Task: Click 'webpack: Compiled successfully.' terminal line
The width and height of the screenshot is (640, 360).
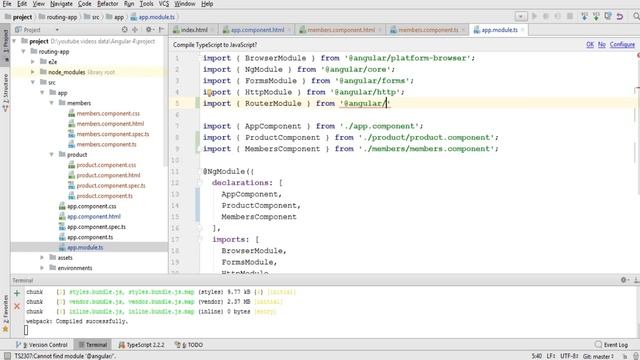Action: tap(77, 321)
